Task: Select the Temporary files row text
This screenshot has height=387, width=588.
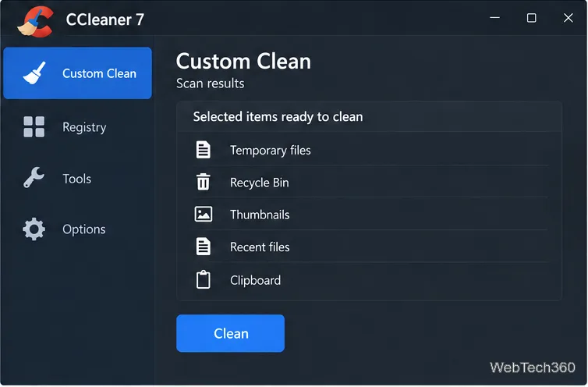Action: pos(271,150)
